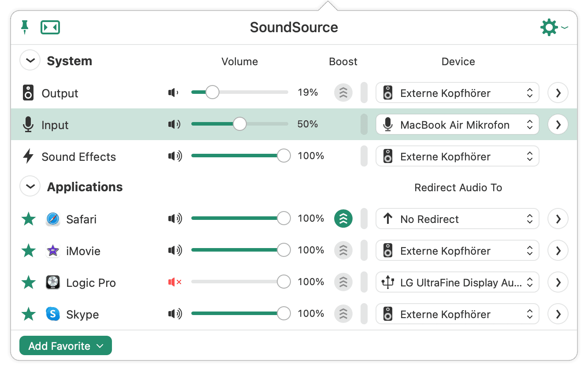Click the Safari app icon

[x=53, y=219]
